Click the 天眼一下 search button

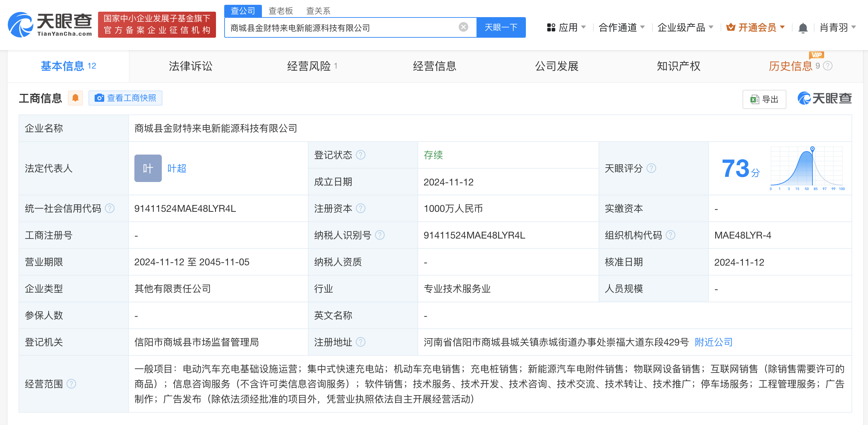tap(501, 27)
